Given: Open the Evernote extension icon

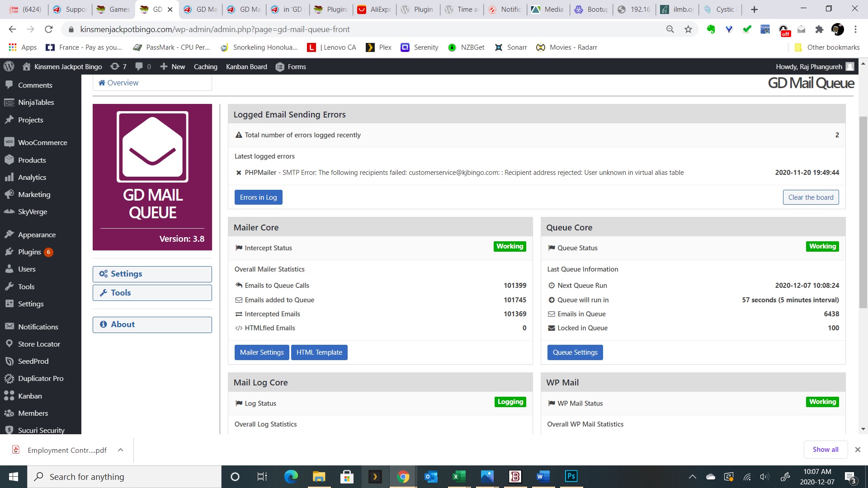Looking at the screenshot, I should coord(711,29).
